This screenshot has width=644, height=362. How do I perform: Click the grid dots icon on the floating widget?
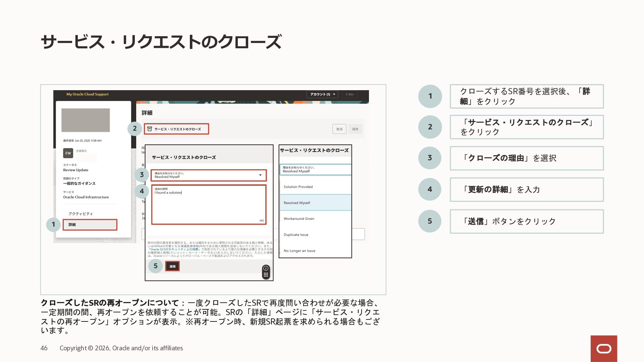pos(266,275)
